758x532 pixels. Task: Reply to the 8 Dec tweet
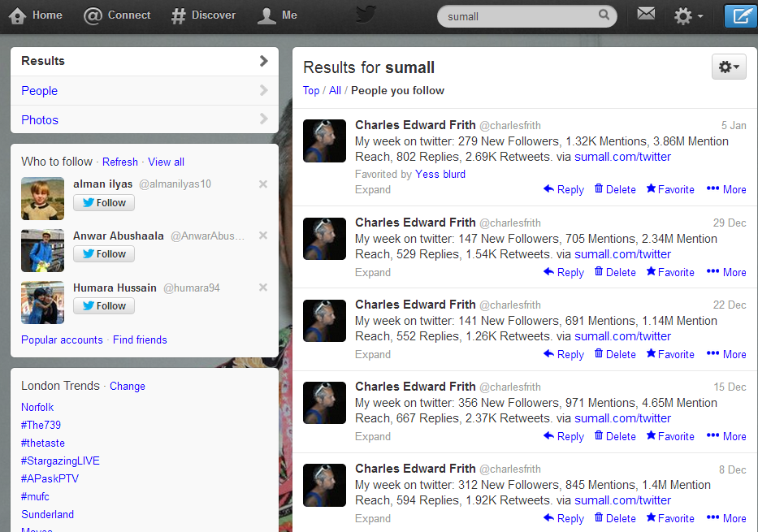(564, 519)
